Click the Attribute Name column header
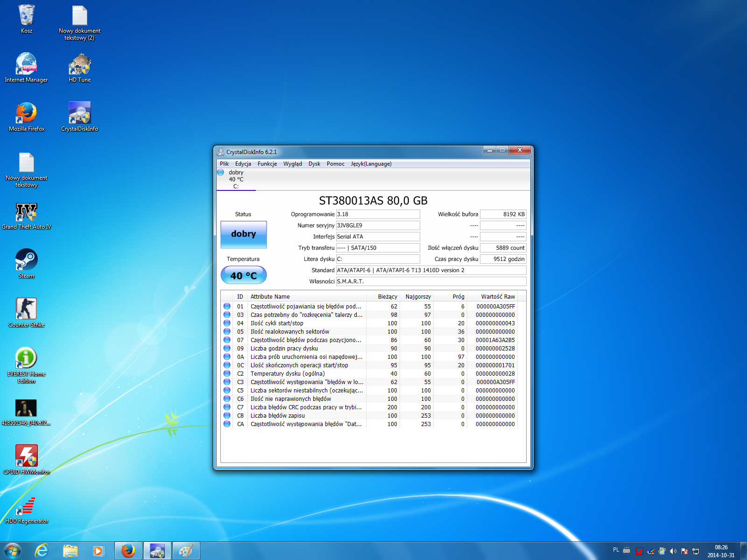The width and height of the screenshot is (747, 560). coord(307,297)
